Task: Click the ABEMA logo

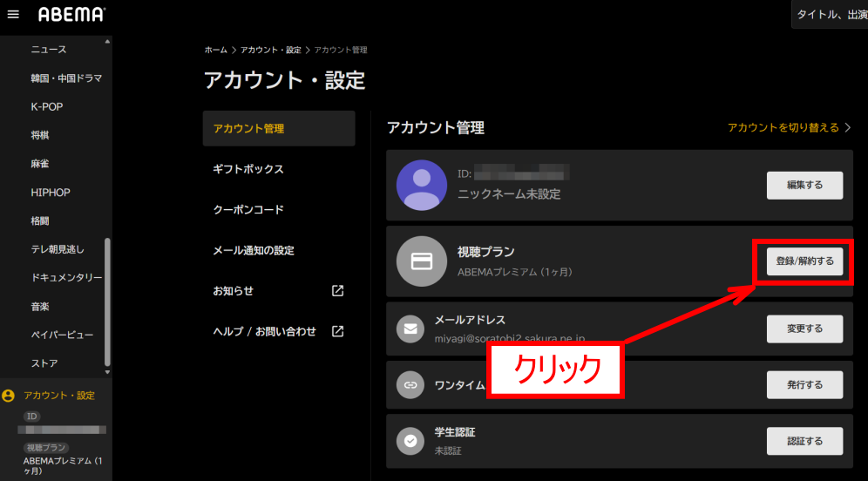Action: 71,15
